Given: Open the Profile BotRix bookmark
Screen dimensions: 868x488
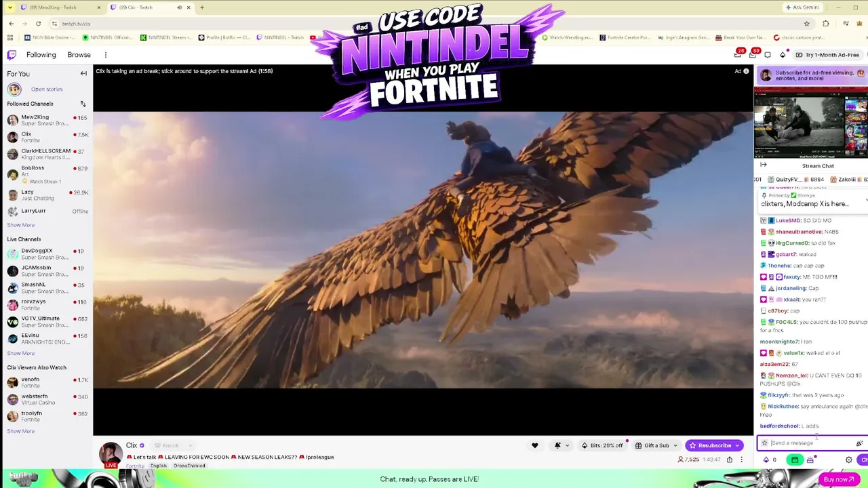Looking at the screenshot, I should (225, 37).
